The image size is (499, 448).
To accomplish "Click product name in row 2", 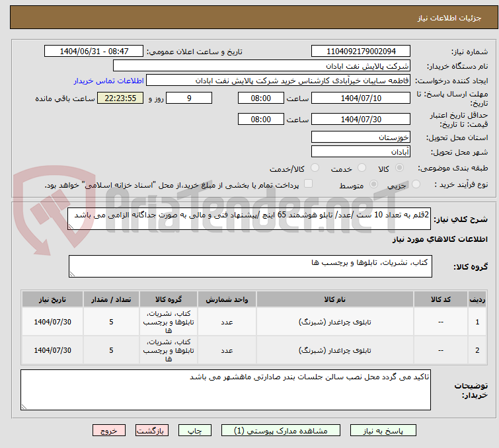I will click(x=335, y=350).
